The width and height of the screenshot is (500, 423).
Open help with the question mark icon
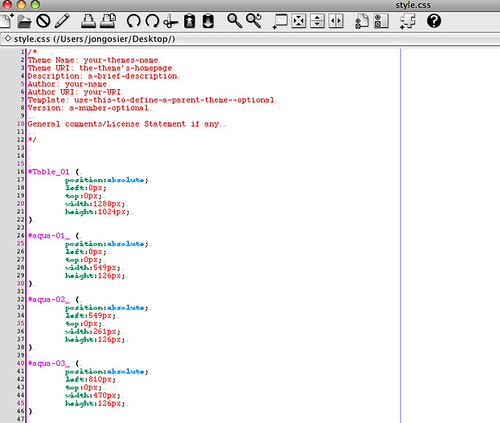434,21
